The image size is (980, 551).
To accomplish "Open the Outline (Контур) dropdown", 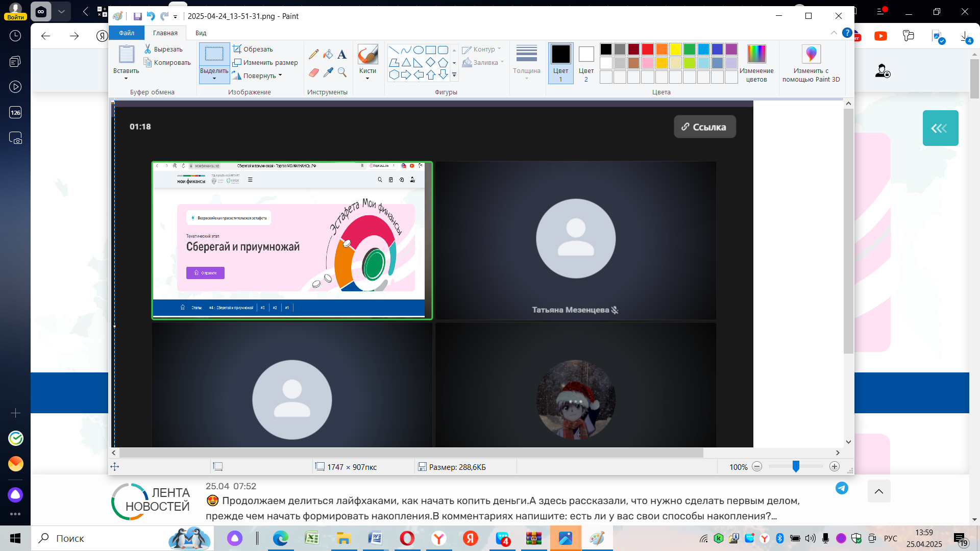I will point(482,49).
